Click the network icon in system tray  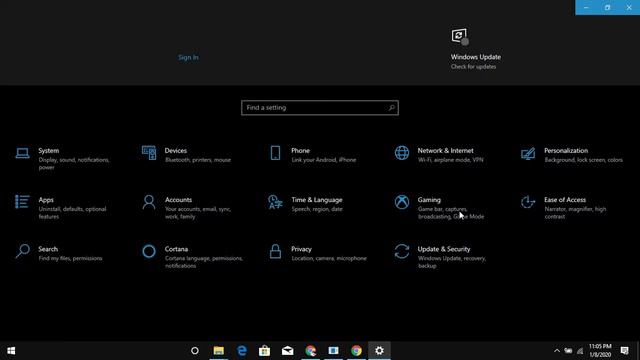(x=580, y=351)
